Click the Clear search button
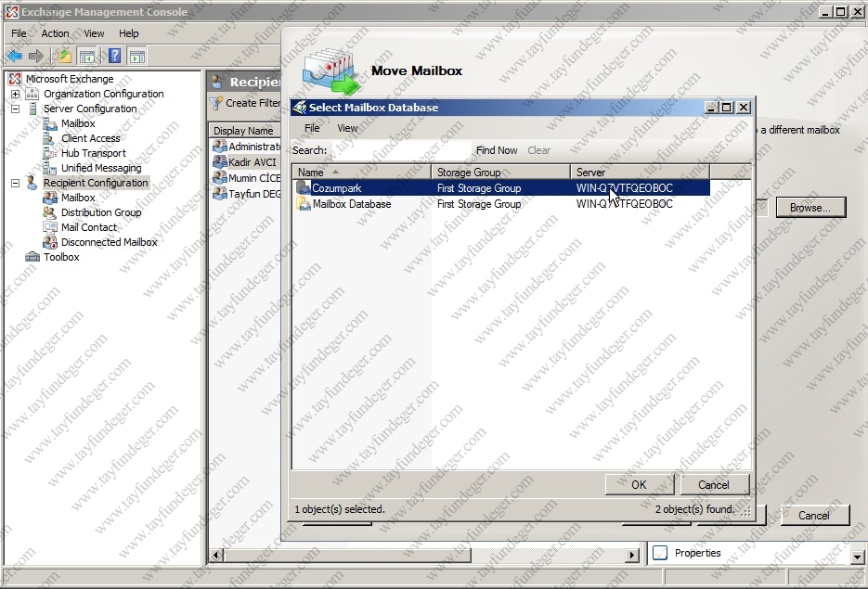 point(538,150)
